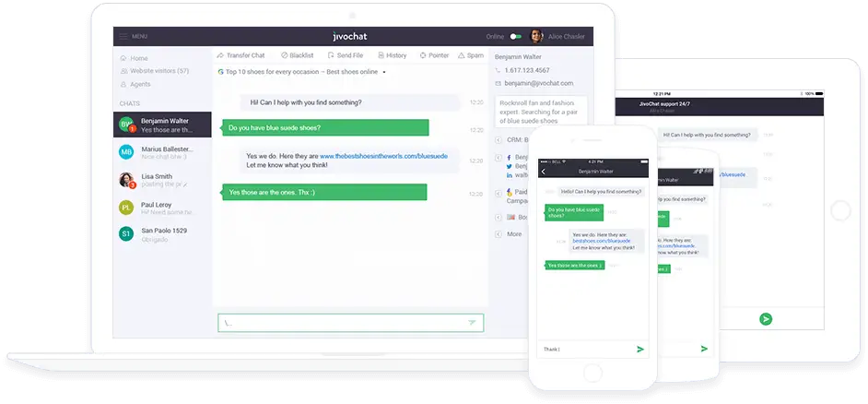868x404 pixels.
Task: Click the Spam warning triangle icon
Action: pyautogui.click(x=461, y=55)
